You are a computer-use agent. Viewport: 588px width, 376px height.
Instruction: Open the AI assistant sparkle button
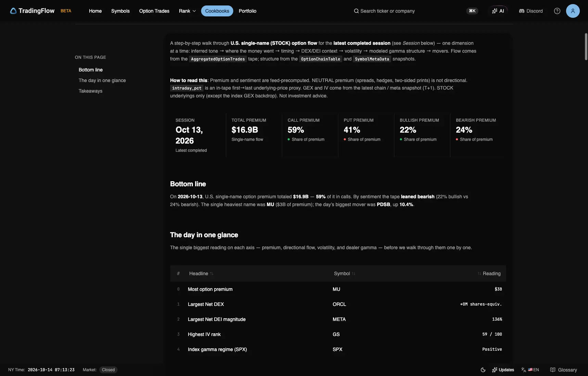pyautogui.click(x=498, y=11)
